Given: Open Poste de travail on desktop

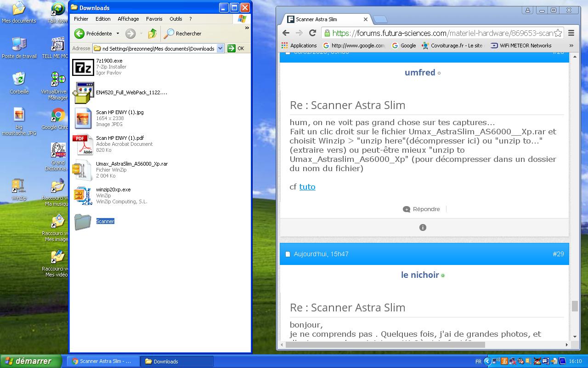Looking at the screenshot, I should (x=19, y=48).
